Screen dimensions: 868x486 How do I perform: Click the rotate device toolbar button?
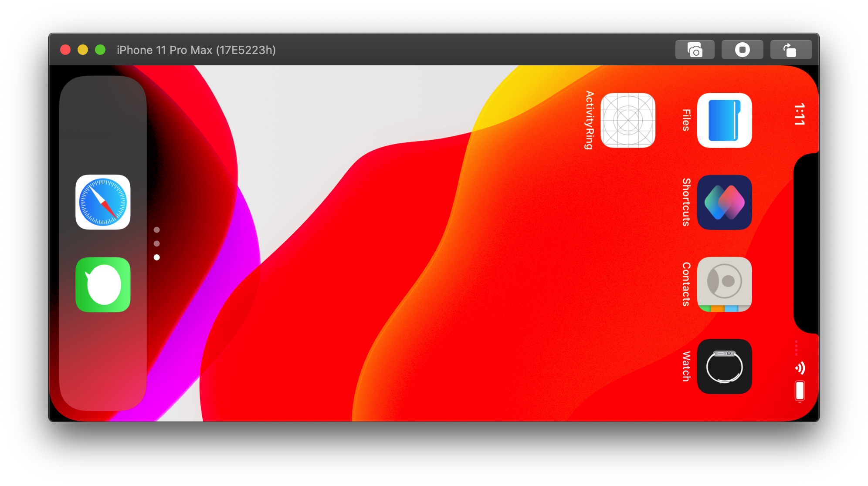click(x=790, y=50)
